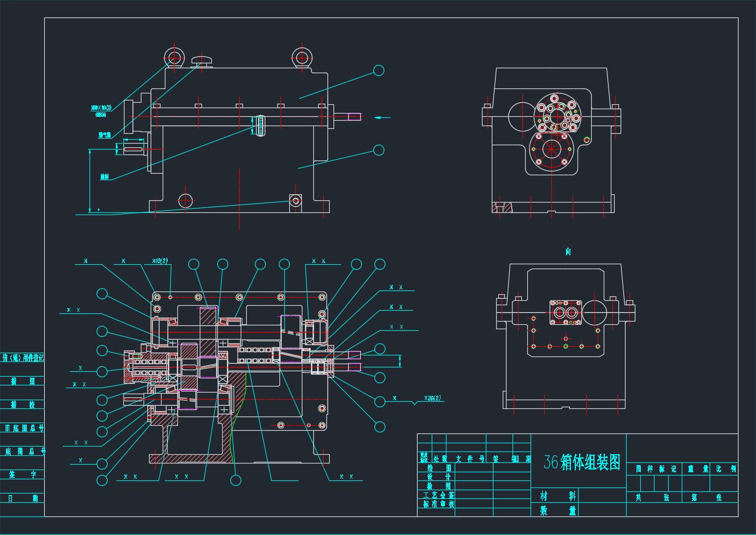Select the 比例 scale cell label
This screenshot has width=756, height=535.
tap(725, 469)
